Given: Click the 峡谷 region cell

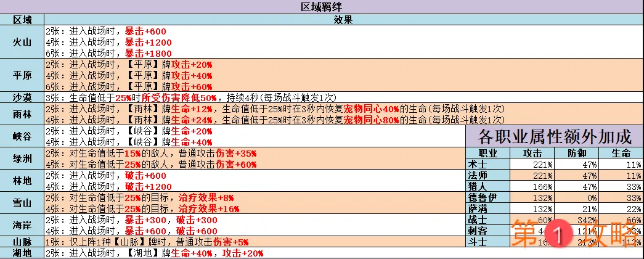Looking at the screenshot, I should coord(22,136).
